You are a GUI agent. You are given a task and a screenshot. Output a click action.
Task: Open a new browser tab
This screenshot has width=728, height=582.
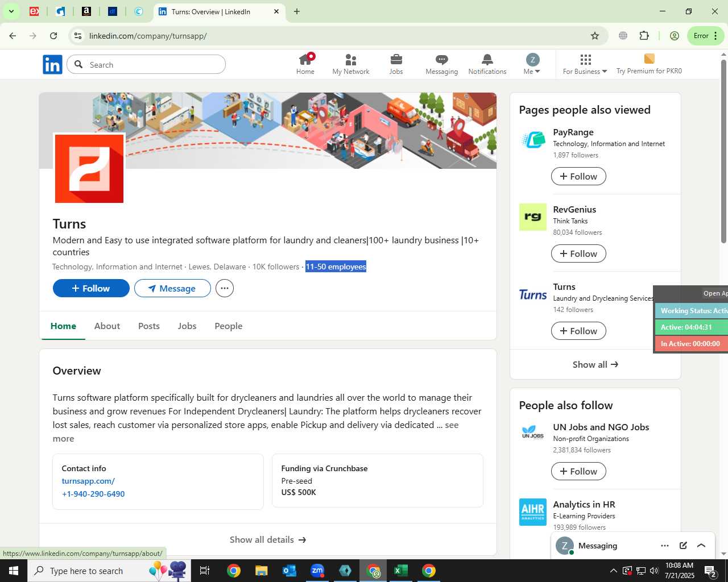(297, 11)
